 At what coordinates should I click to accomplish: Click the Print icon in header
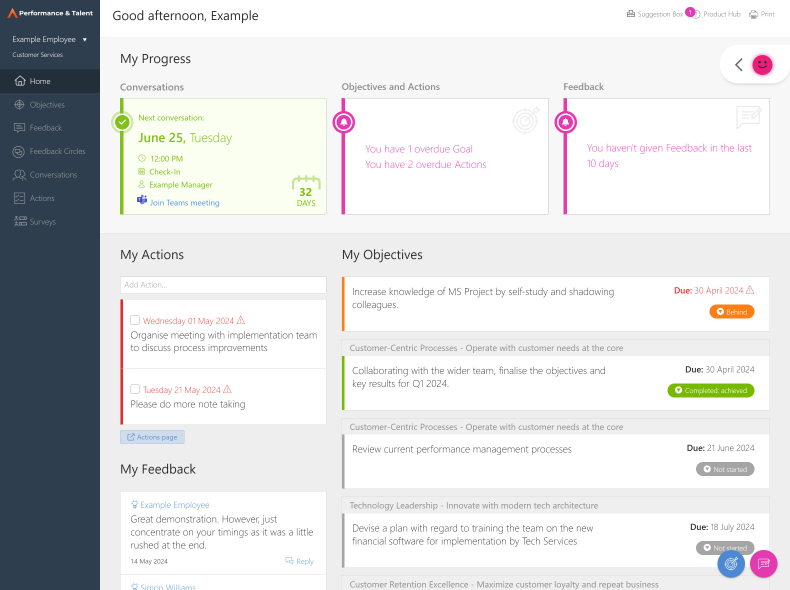(753, 15)
